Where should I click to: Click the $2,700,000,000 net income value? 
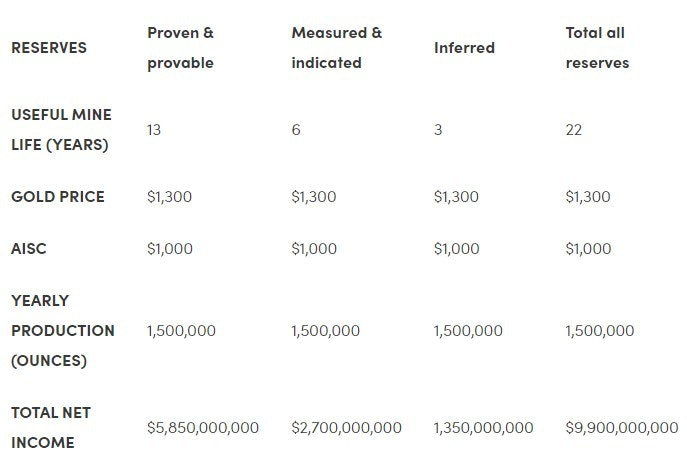[346, 428]
